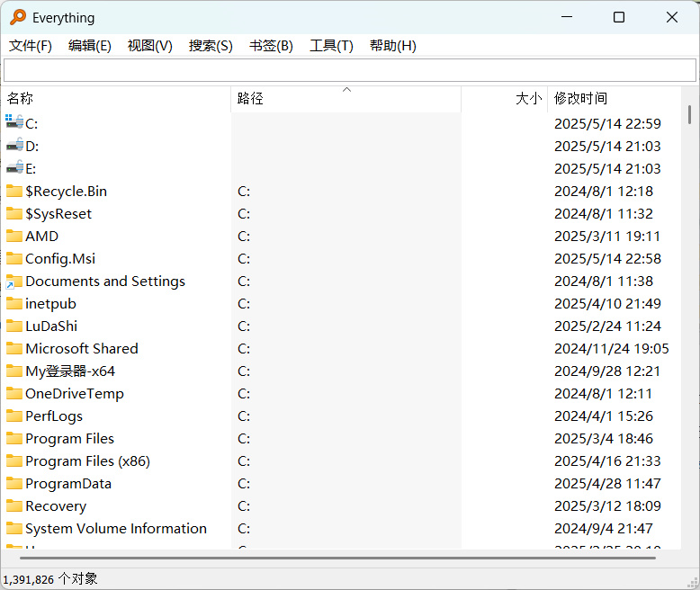Click the Documents and Settings shortcut icon
Viewport: 700px width, 590px height.
pos(14,282)
